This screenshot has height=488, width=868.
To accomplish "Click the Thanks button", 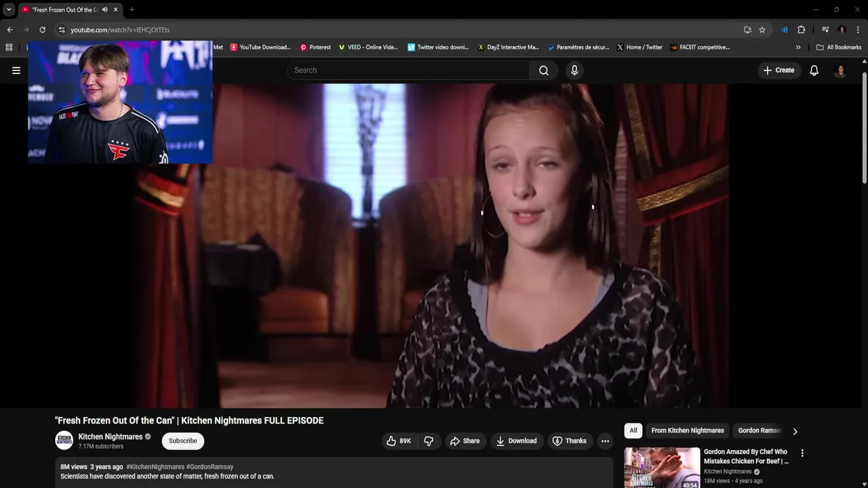I will 569,441.
